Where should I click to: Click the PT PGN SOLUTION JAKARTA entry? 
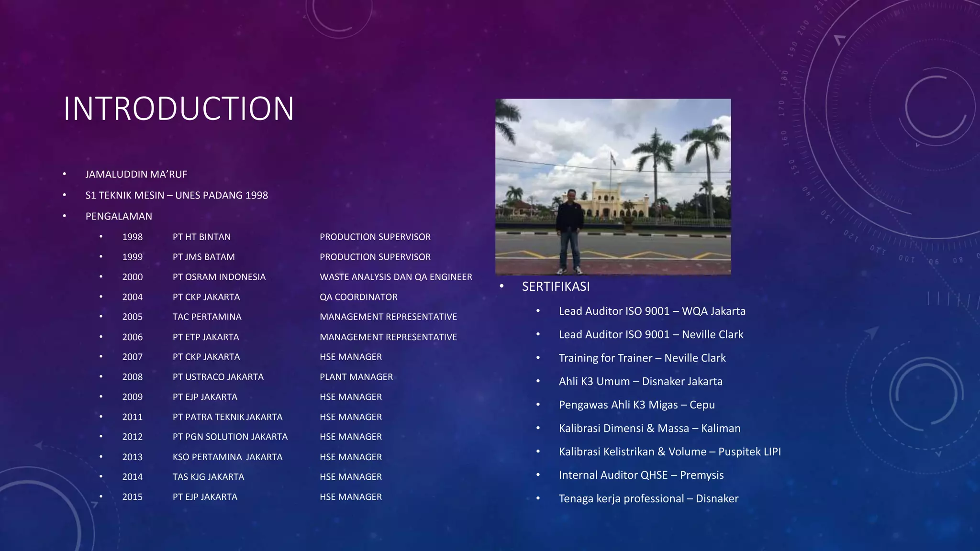[230, 437]
